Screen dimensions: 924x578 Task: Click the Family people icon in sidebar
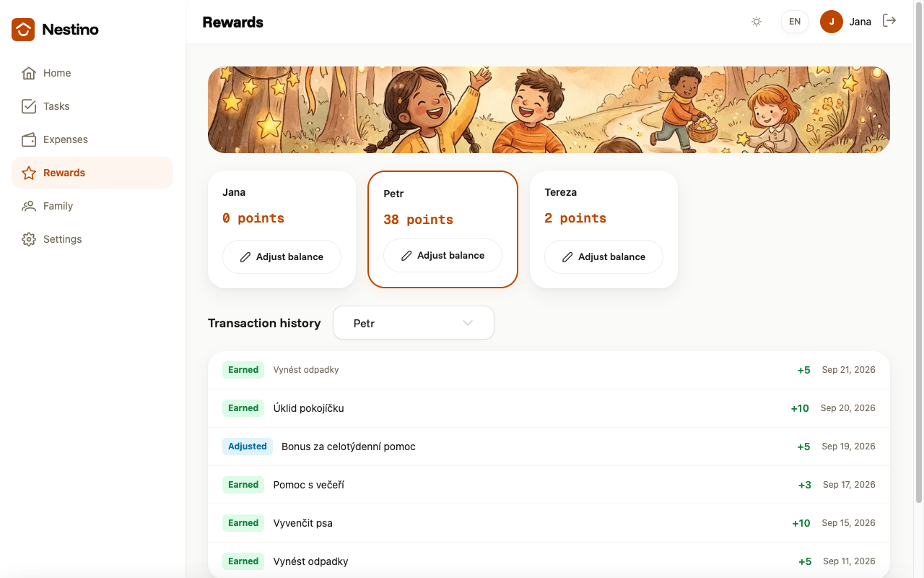pos(29,206)
